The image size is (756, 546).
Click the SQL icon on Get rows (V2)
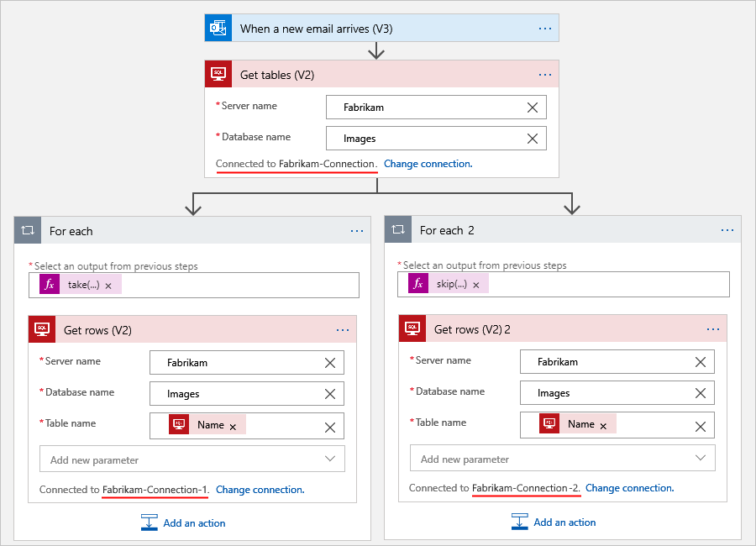point(42,328)
